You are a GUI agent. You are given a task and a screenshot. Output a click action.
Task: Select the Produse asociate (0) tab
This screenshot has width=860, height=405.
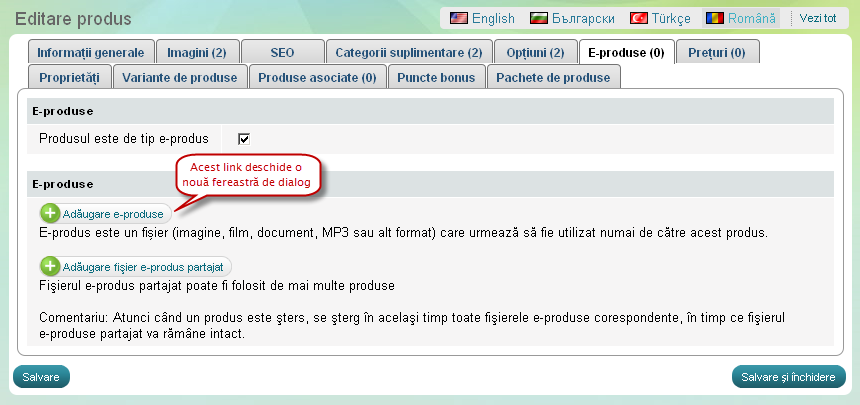click(x=317, y=77)
